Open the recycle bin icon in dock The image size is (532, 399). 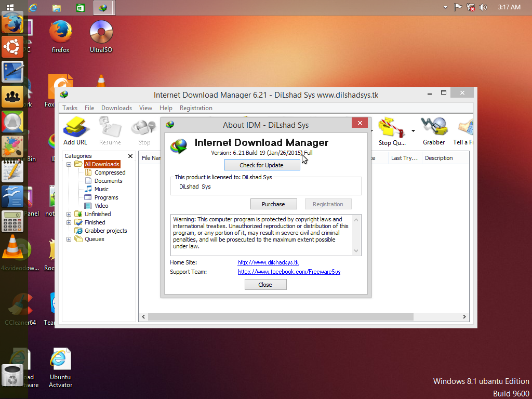[12, 375]
